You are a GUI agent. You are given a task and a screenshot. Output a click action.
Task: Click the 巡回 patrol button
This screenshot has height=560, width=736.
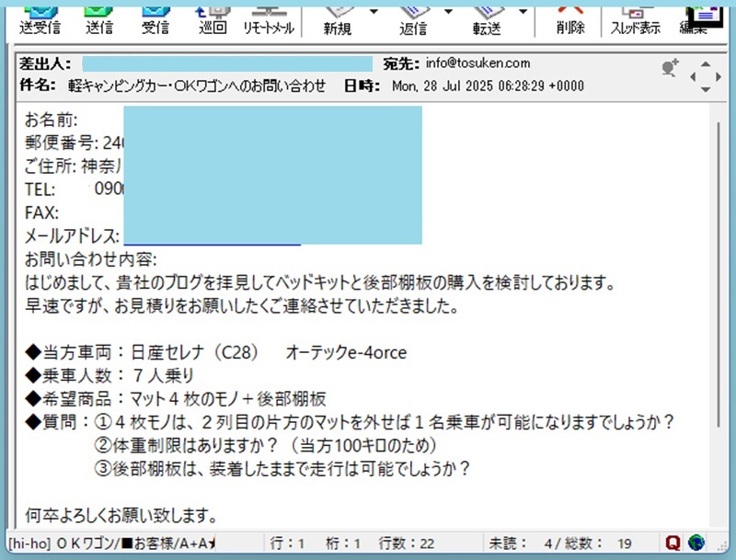click(x=213, y=18)
